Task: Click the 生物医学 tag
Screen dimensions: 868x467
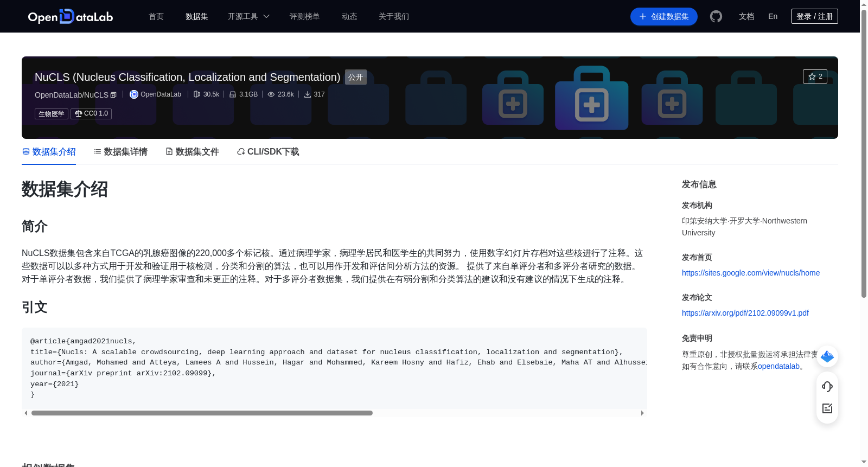Action: click(52, 114)
